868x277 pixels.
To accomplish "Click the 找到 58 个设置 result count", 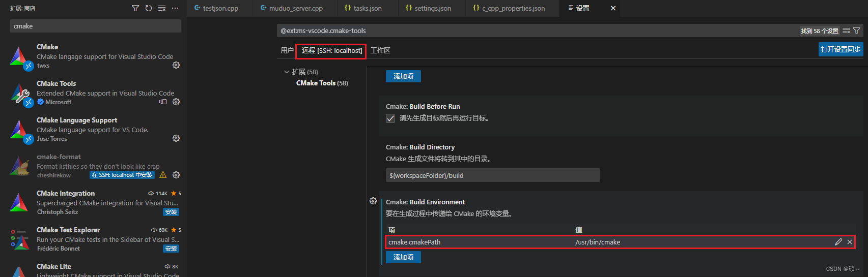I will 820,31.
